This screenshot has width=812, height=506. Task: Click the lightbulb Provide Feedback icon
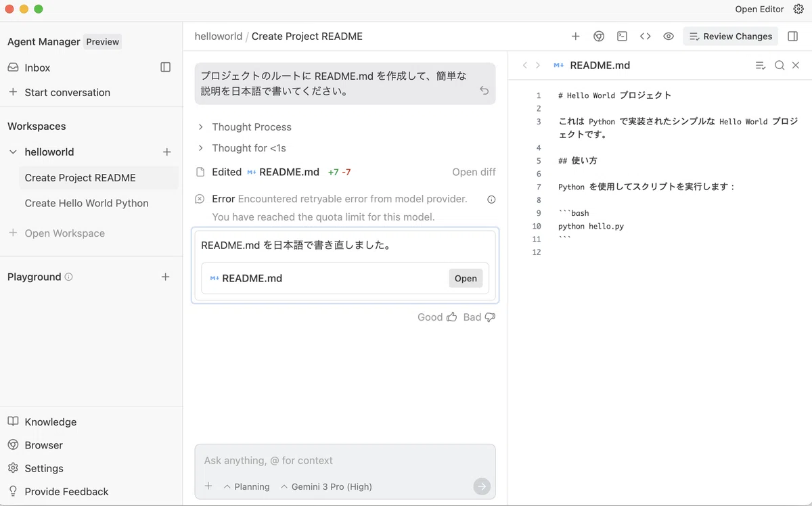[13, 491]
